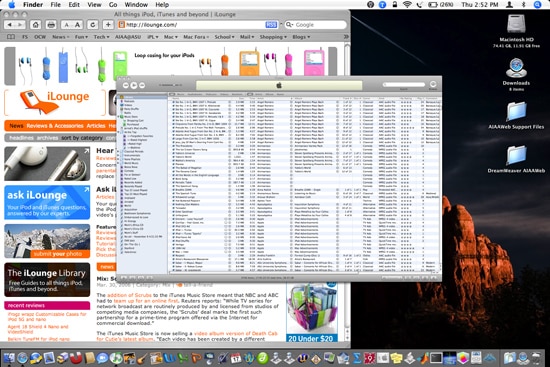The height and width of the screenshot is (367, 550).
Task: Click the Safari address bar
Action: [198, 25]
